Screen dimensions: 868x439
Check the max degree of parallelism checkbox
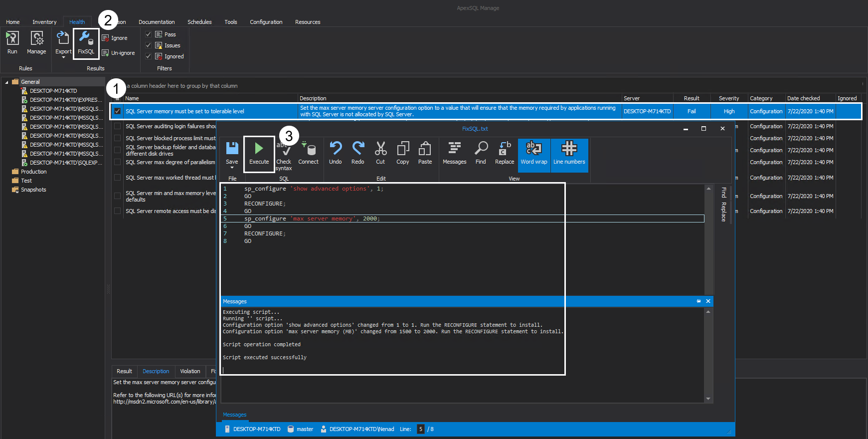[118, 162]
